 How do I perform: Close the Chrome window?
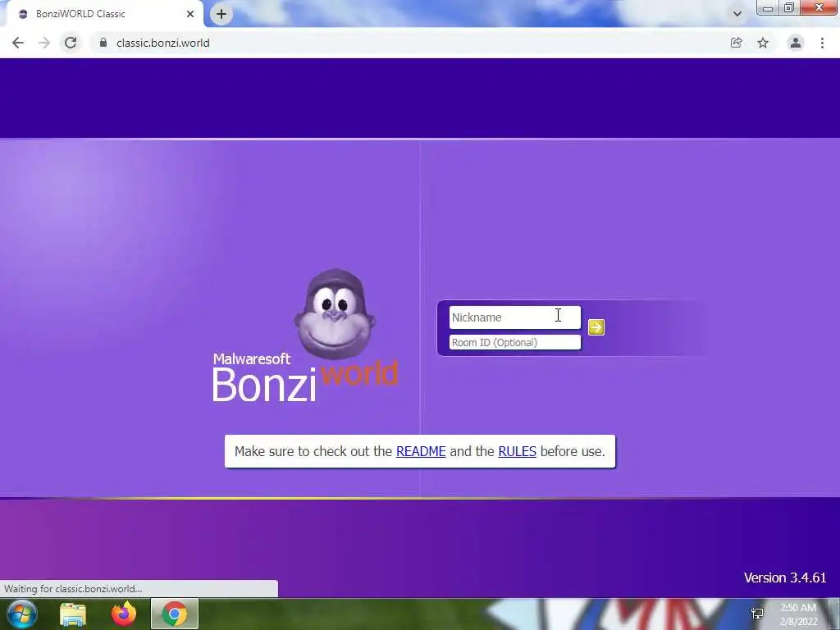point(819,7)
